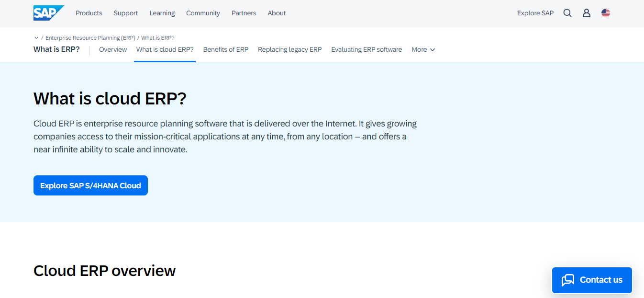Screen dimensions: 644x298
Task: Click the SAP logo
Action: click(48, 13)
